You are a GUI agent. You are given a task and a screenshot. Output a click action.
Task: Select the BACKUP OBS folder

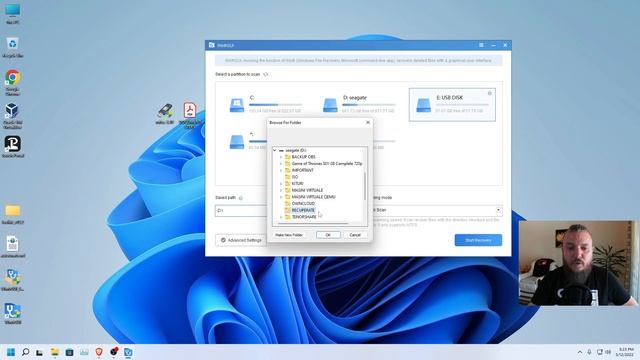pos(303,157)
